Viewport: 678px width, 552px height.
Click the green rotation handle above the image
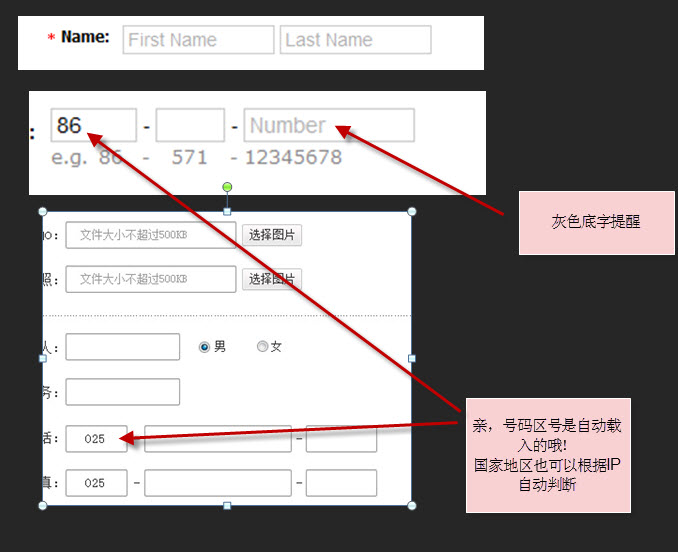(x=227, y=187)
